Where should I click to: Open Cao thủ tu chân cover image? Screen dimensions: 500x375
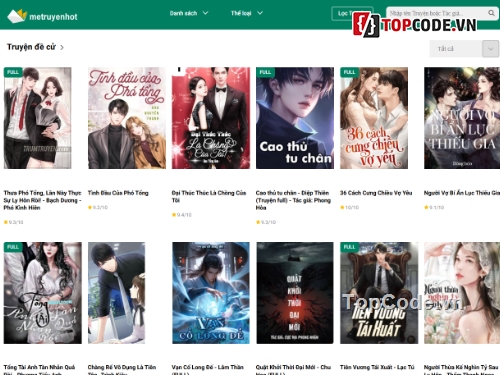point(295,118)
